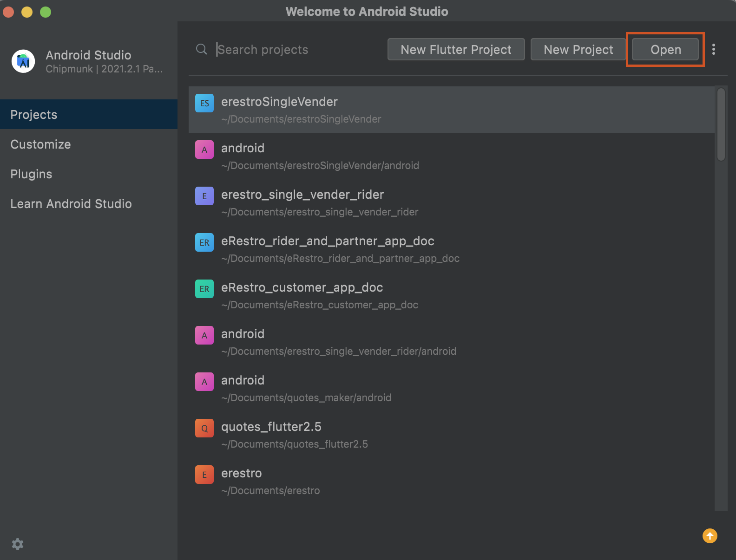Click the Android Studio product name
The width and height of the screenshot is (736, 560).
[88, 55]
